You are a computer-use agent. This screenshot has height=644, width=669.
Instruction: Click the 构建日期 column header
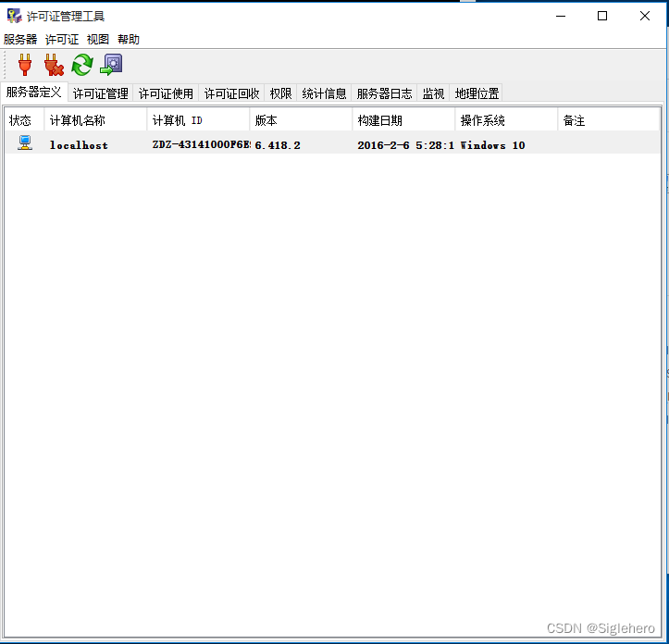(380, 120)
